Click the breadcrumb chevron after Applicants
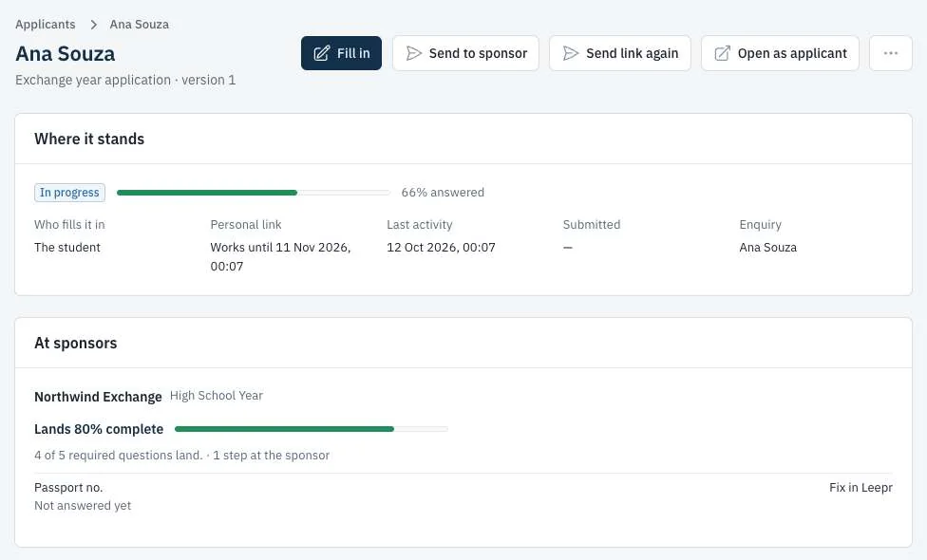927x560 pixels. (93, 25)
